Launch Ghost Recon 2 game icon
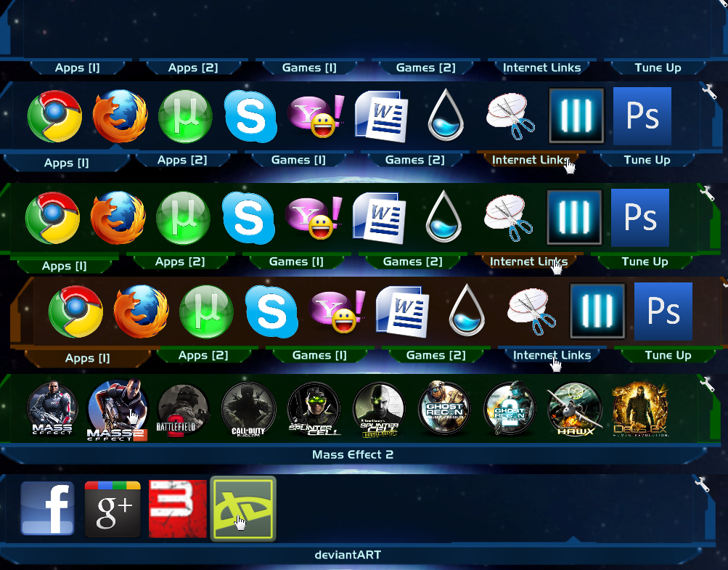The height and width of the screenshot is (570, 728). pyautogui.click(x=510, y=408)
